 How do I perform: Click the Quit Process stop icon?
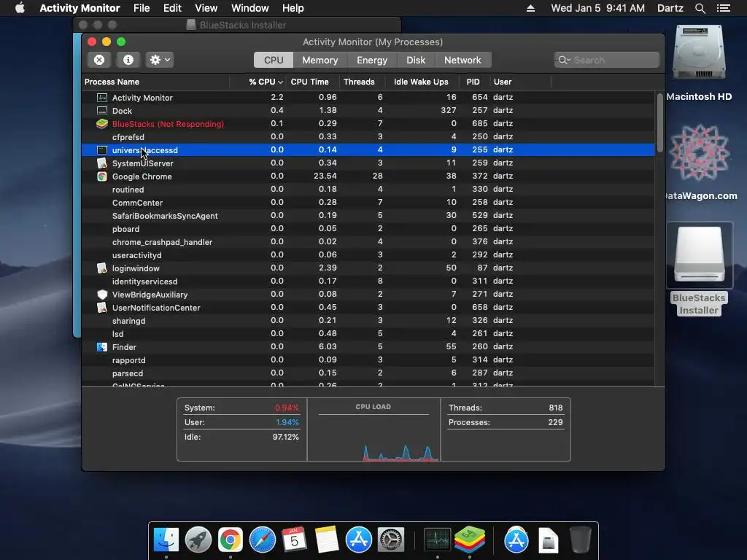pos(99,60)
